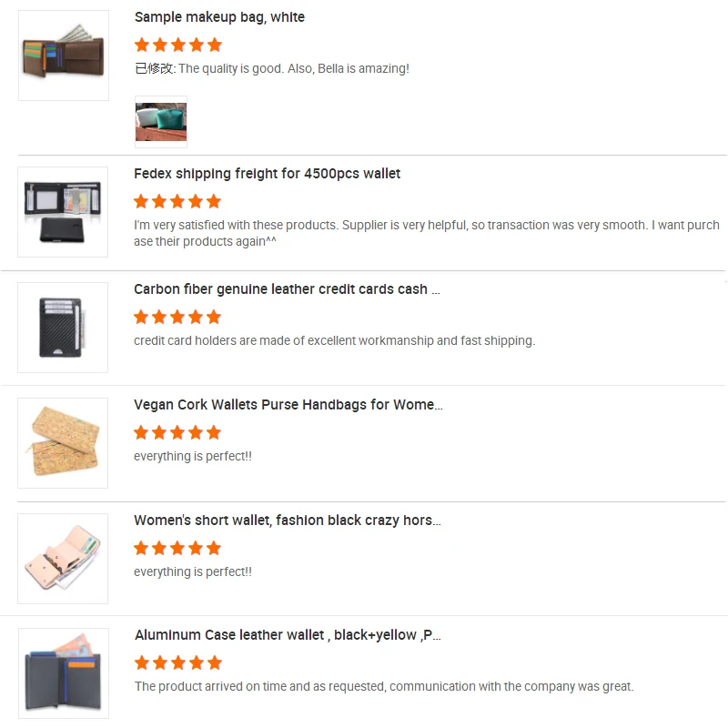This screenshot has height=728, width=728.
Task: Click star rating under Fedex shipping review
Action: 177,201
